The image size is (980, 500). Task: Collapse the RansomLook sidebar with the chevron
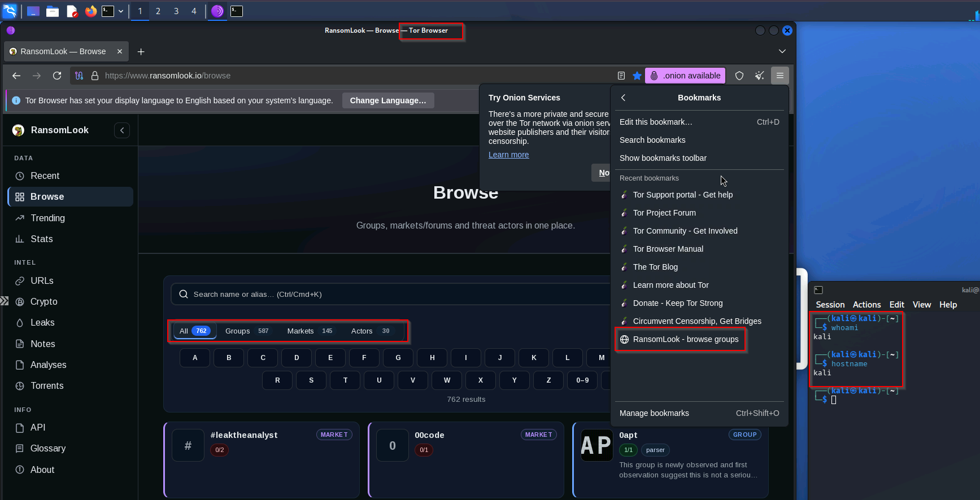click(122, 130)
